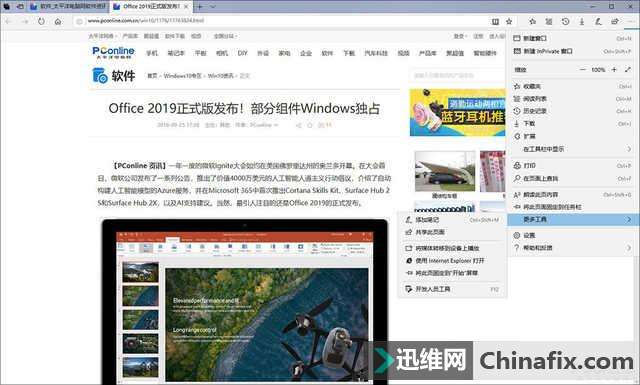This screenshot has width=640, height=385.
Task: Go to the home page icon
Action: tap(58, 21)
